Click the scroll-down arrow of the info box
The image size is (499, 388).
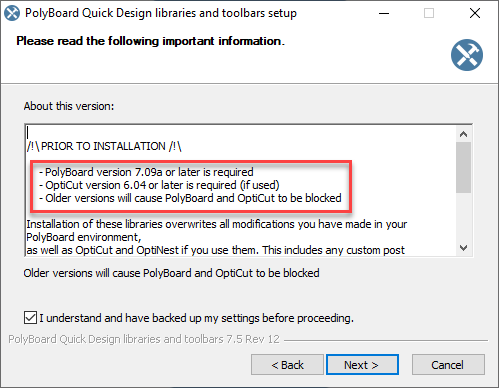tap(463, 248)
